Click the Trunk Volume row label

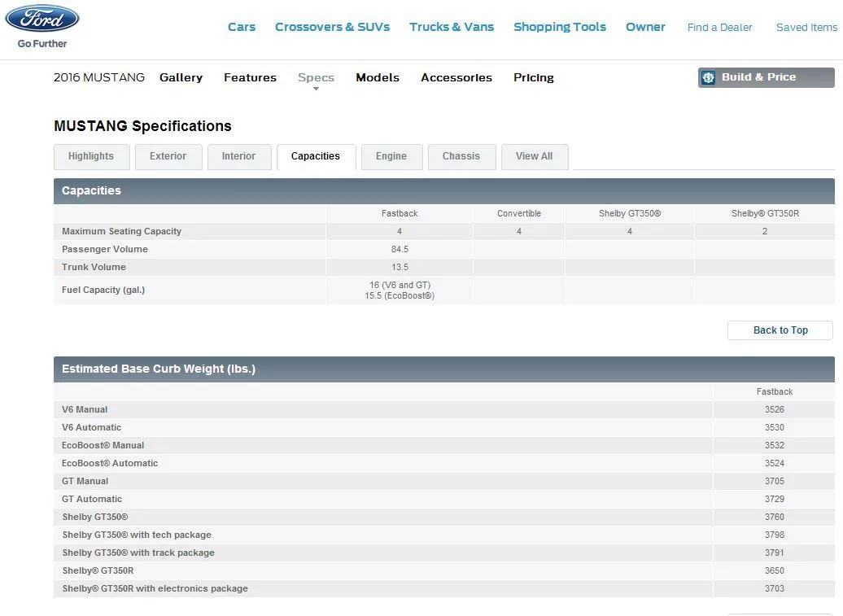94,267
